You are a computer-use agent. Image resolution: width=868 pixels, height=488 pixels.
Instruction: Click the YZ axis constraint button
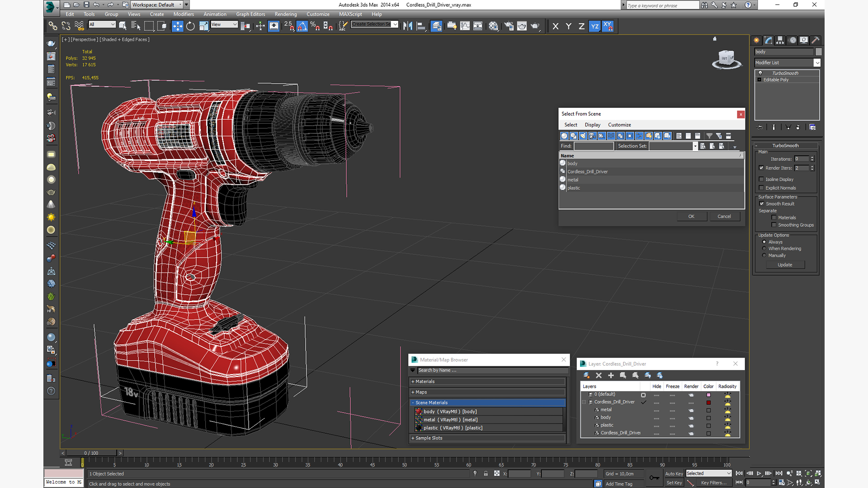tap(595, 26)
